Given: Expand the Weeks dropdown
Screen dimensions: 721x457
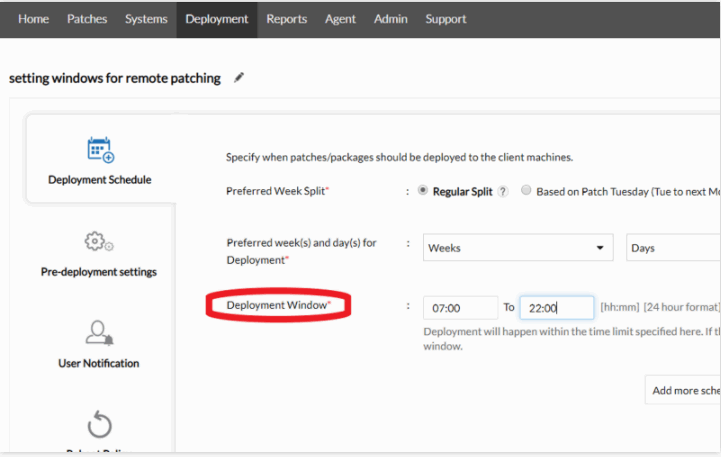Looking at the screenshot, I should tap(518, 248).
